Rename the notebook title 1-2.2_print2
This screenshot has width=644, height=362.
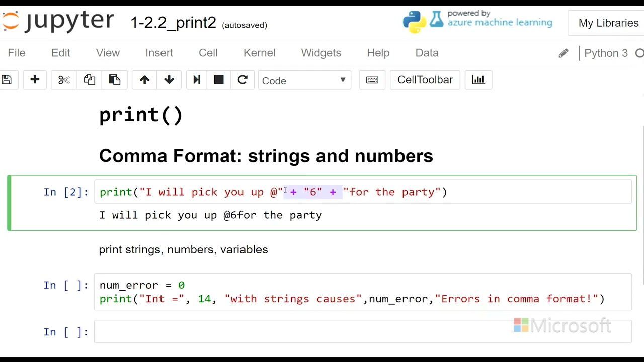(x=174, y=23)
